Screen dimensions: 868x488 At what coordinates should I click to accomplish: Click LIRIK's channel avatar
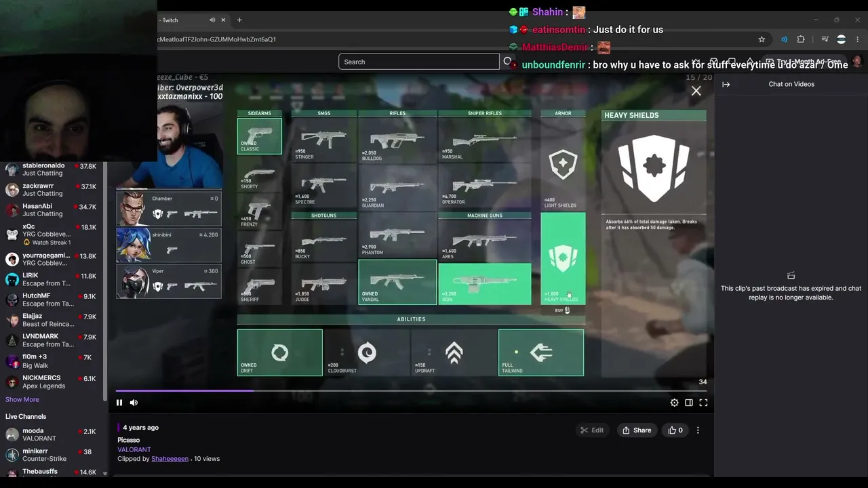pos(12,279)
